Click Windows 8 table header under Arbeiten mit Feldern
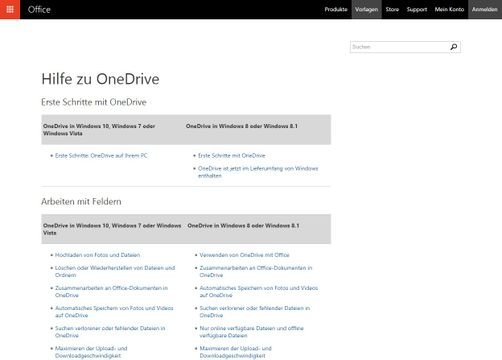This screenshot has width=502, height=360. click(243, 226)
